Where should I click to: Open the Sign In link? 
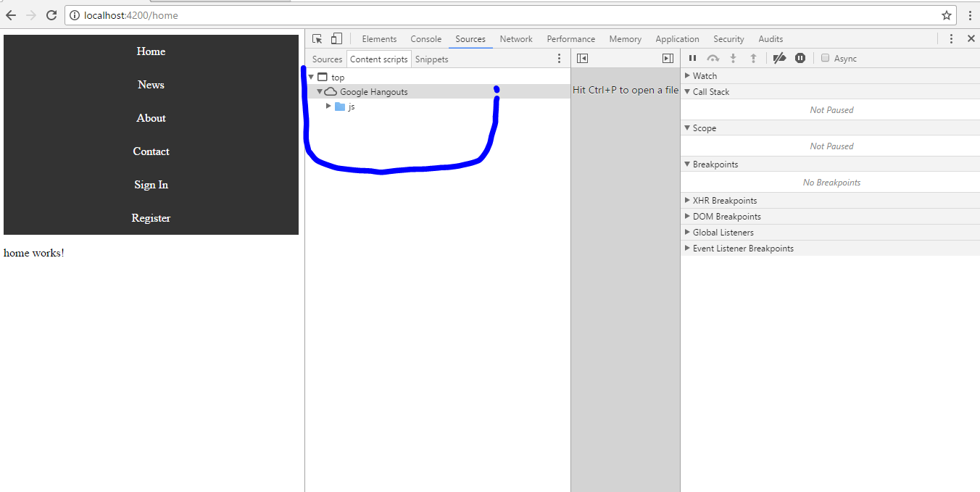coord(151,185)
